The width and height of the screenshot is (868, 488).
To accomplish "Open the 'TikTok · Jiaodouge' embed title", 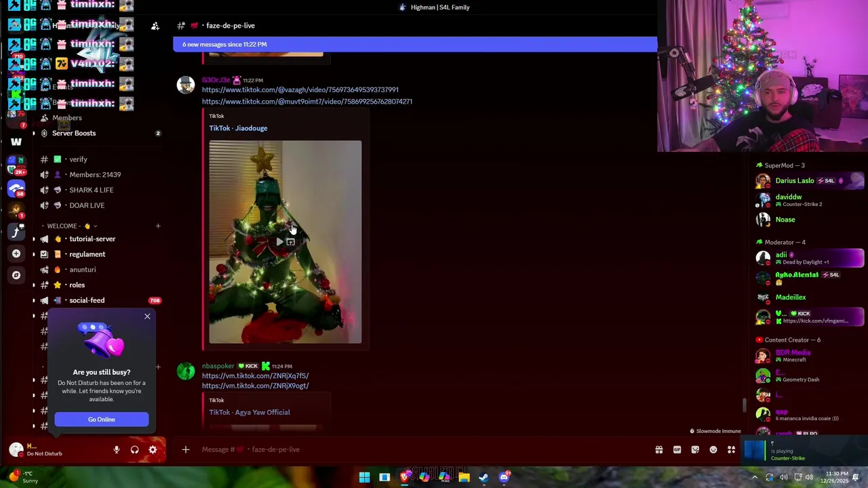I will (238, 128).
